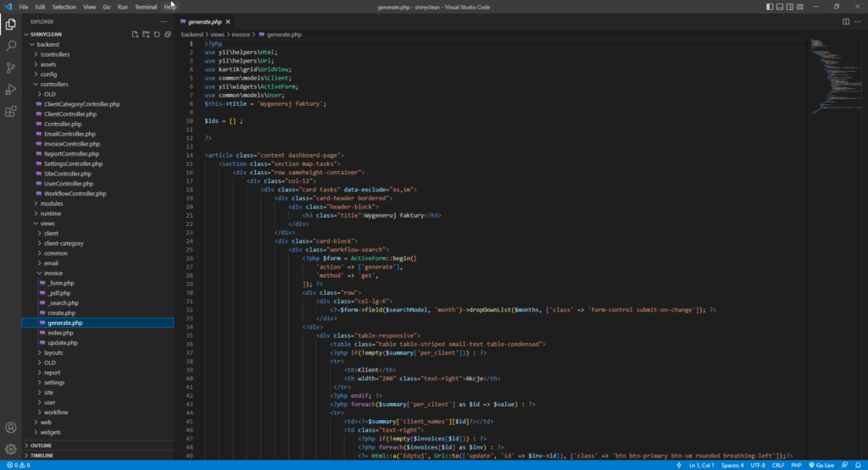Click the feedback icon in status bar
Viewport: 868px width, 470px height.
tap(845, 465)
